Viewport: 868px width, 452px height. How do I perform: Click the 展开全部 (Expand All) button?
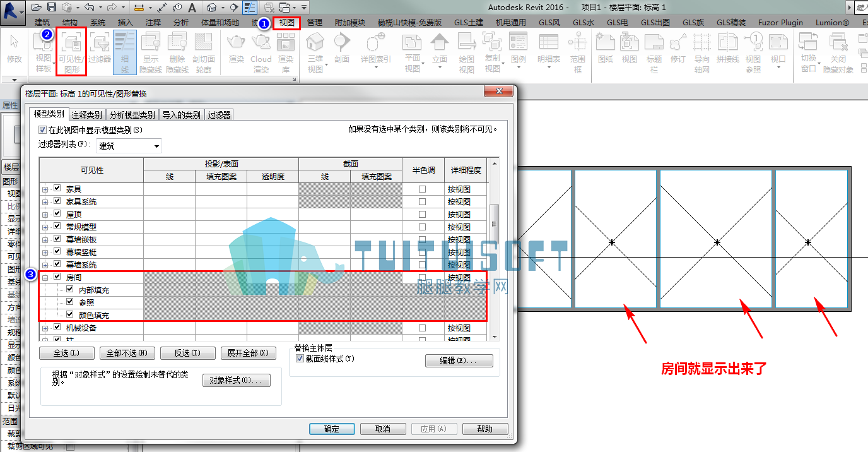pyautogui.click(x=249, y=353)
